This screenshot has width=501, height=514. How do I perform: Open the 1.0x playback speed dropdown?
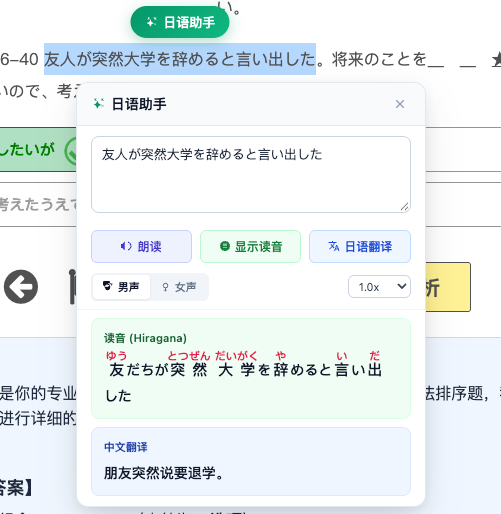(379, 287)
